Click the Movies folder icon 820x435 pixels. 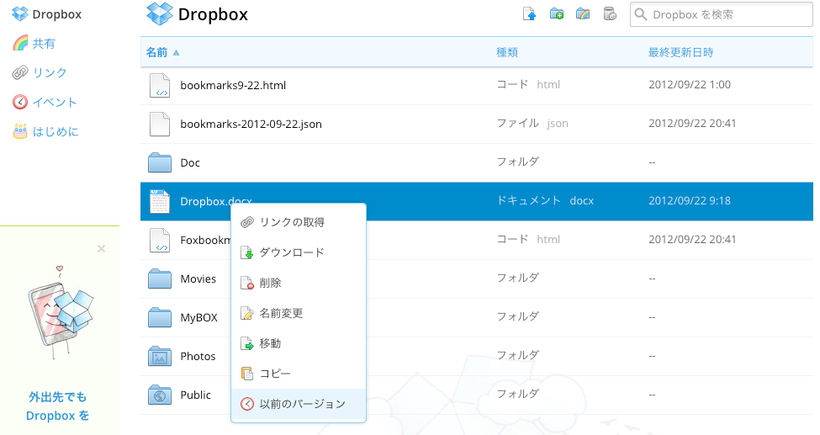click(x=160, y=279)
